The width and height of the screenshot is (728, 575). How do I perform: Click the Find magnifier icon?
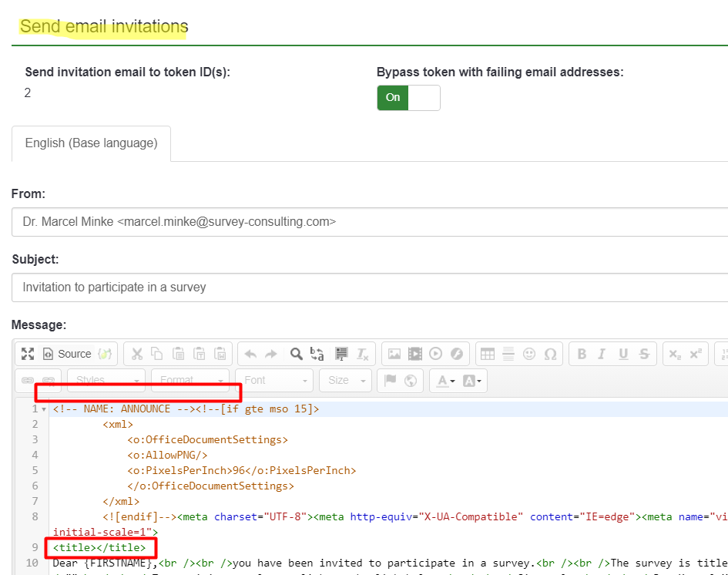296,354
